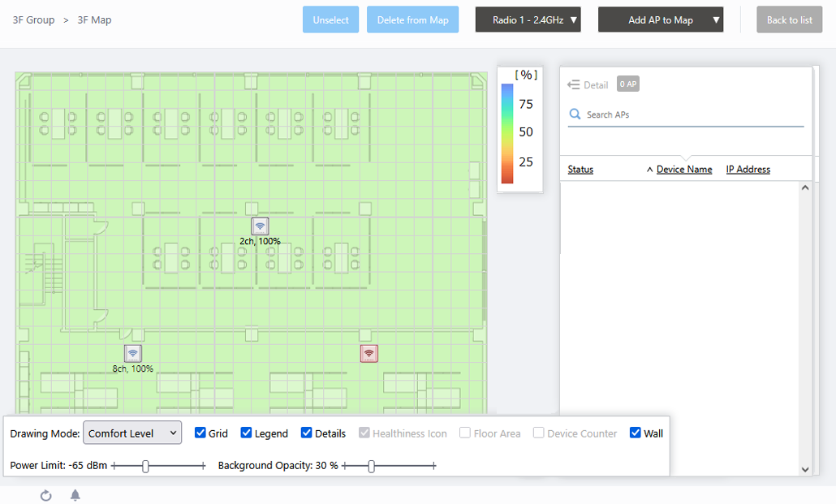
Task: Expand the Radio 1 - 2.4GHz dropdown
Action: click(528, 20)
